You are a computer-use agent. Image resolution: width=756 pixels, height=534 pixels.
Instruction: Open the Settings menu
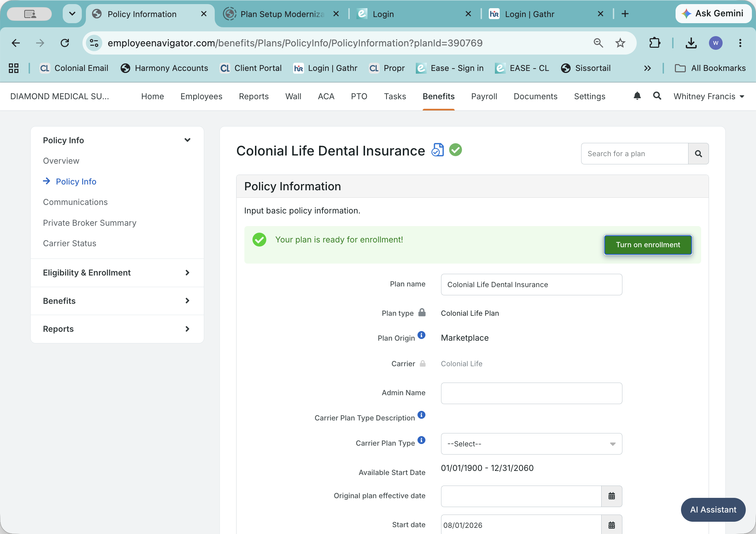click(590, 97)
